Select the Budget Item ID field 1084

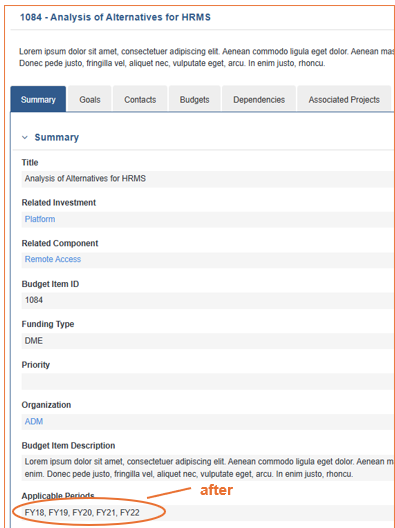tap(208, 300)
